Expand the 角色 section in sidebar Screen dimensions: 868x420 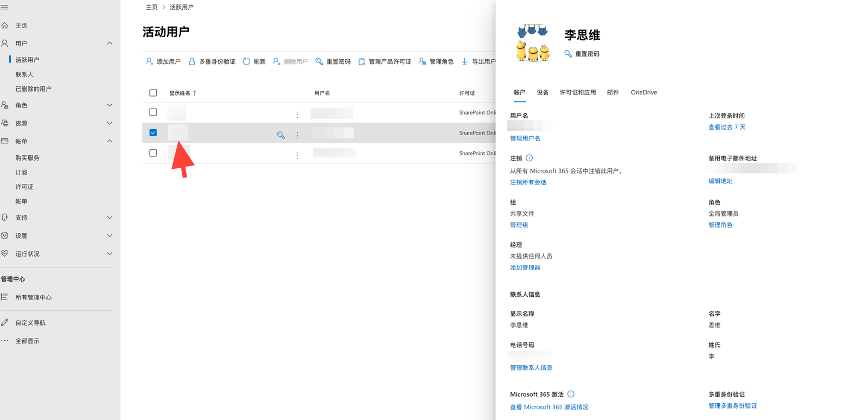click(x=110, y=105)
